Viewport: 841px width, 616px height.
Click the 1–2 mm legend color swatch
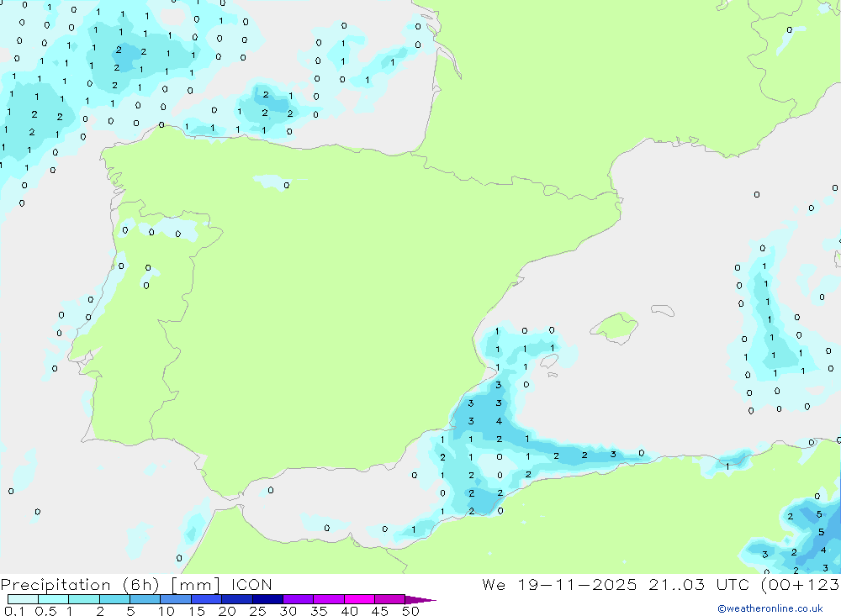pos(84,599)
